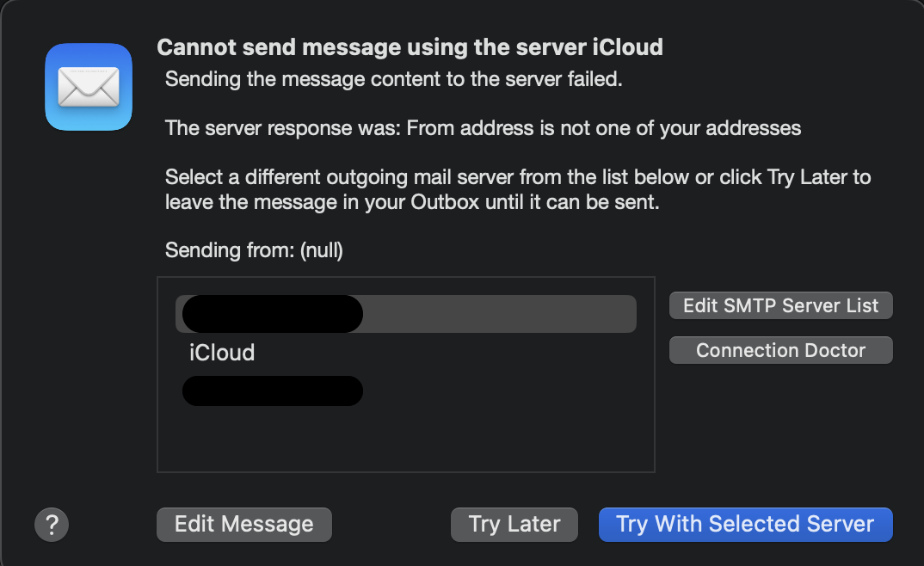Click the "From address is not one" error text
The height and width of the screenshot is (566, 924).
[602, 128]
